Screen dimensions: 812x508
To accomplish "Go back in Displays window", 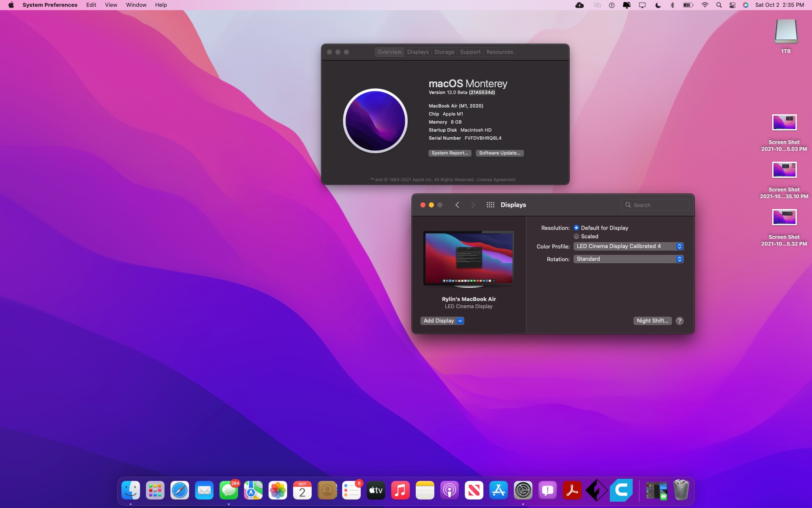I will pos(457,205).
